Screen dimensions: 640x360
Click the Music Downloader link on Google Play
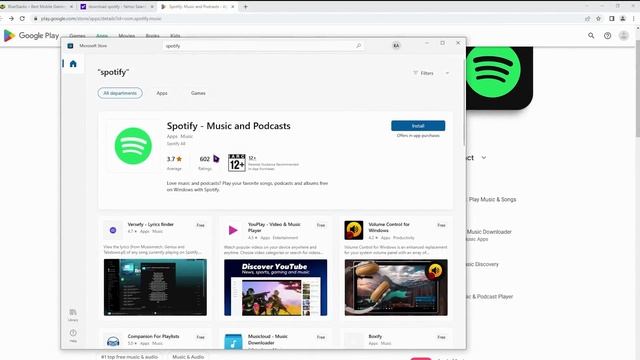coord(489,231)
